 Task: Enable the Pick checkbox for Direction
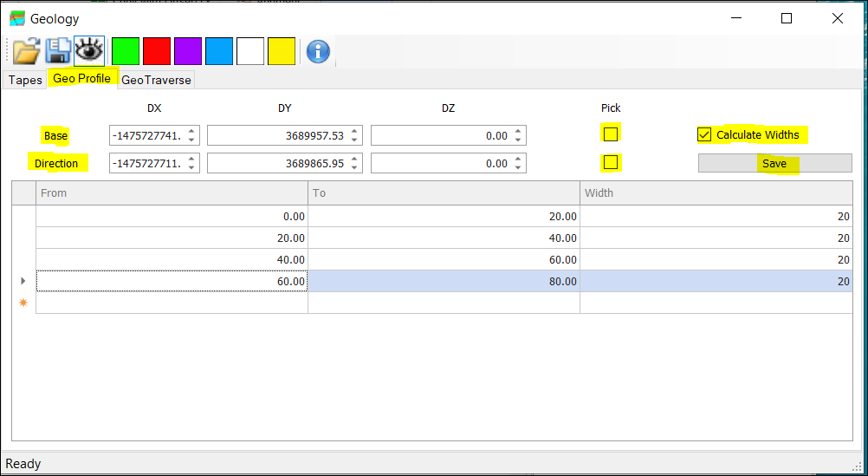coord(611,162)
